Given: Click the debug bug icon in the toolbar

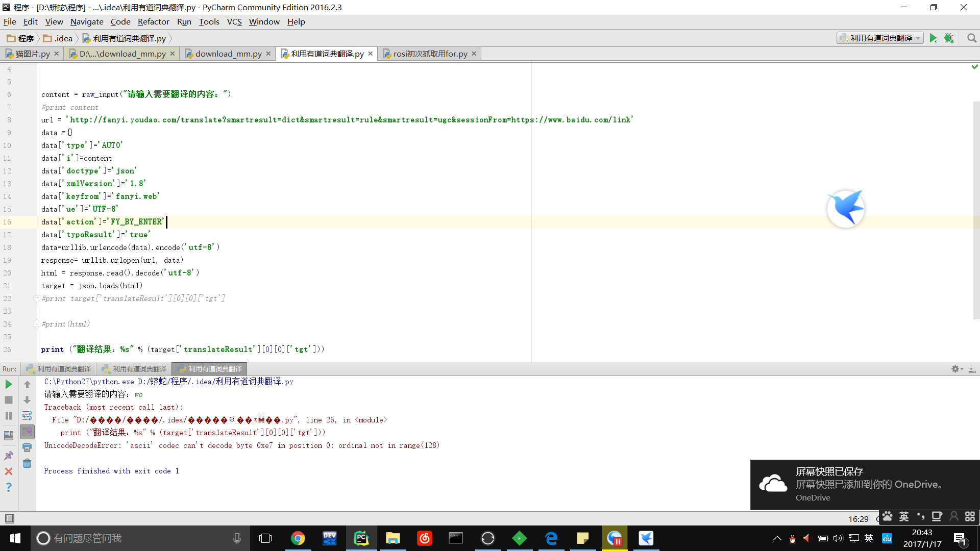Looking at the screenshot, I should [949, 38].
